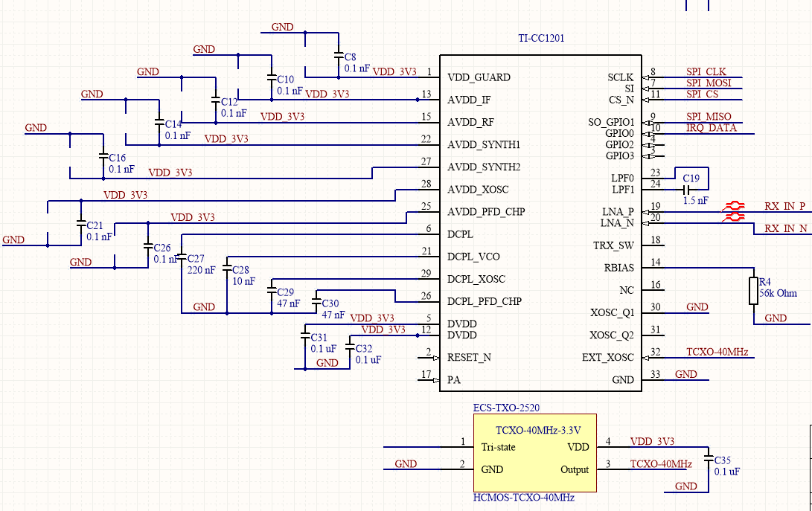This screenshot has width=812, height=511.
Task: Click the RX_IN_P net label
Action: click(x=785, y=206)
